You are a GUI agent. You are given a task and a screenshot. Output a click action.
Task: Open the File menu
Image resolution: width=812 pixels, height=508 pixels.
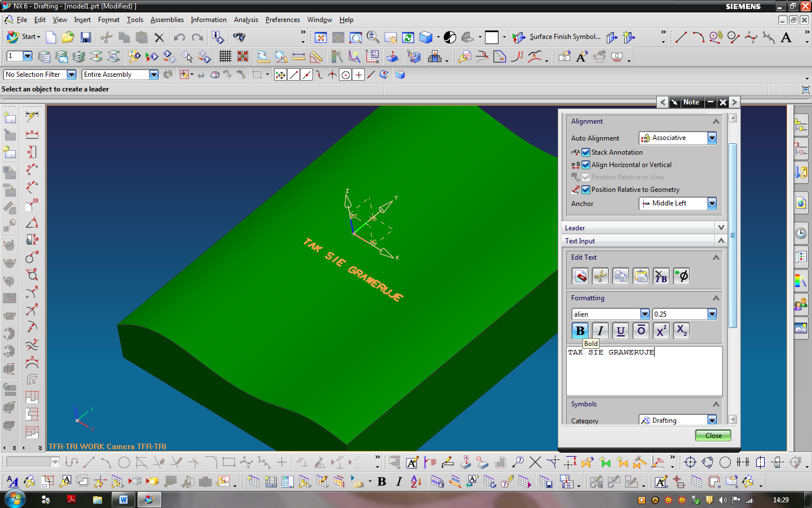(22, 20)
